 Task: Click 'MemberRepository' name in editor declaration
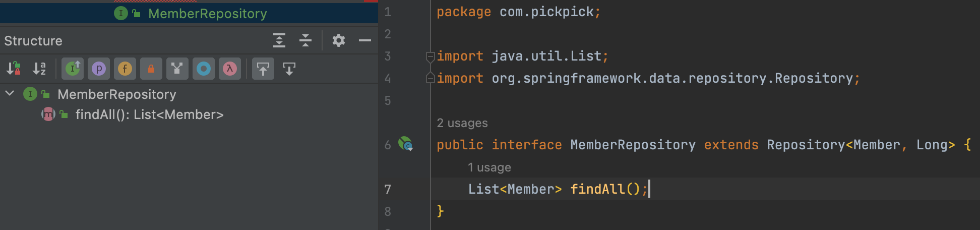(x=633, y=145)
